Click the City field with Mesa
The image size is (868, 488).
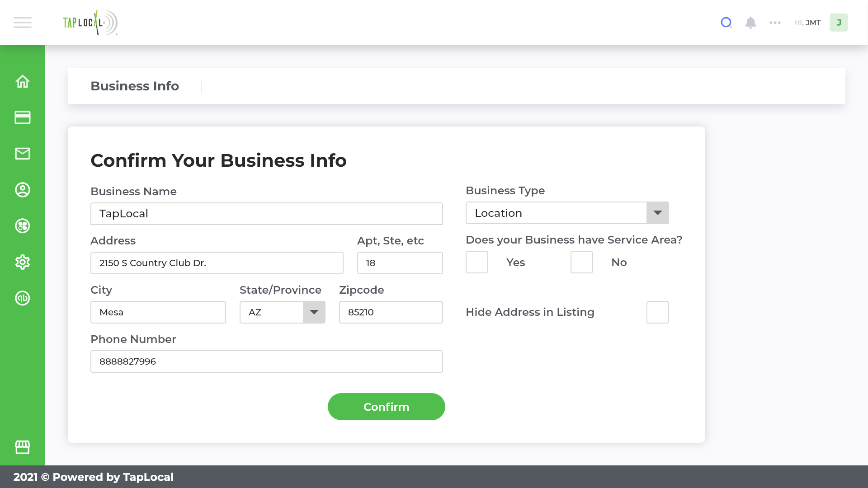click(158, 312)
